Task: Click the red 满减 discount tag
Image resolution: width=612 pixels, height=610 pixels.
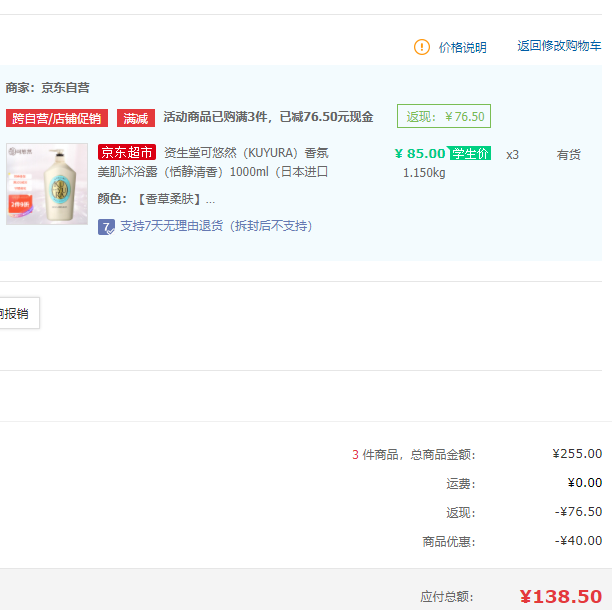Action: point(136,118)
